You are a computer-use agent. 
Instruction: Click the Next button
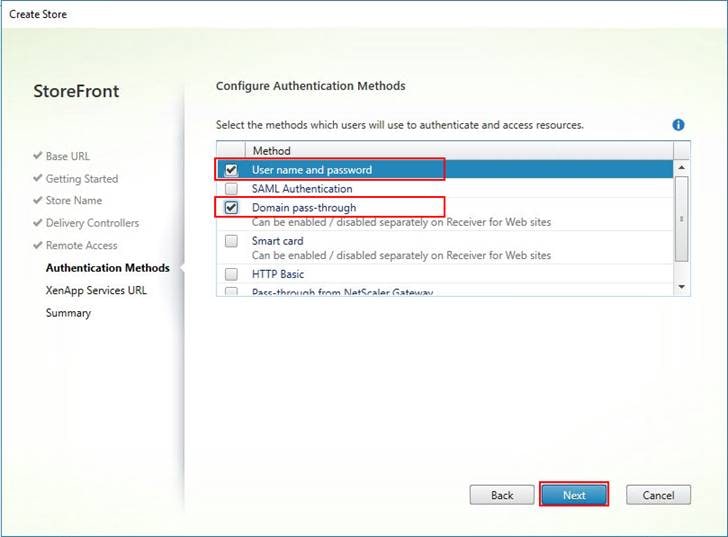click(x=574, y=495)
